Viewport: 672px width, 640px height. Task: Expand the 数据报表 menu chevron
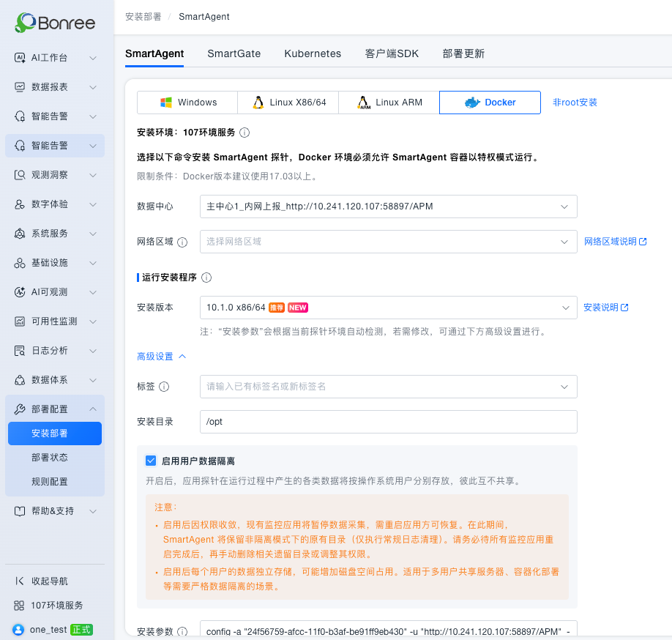[x=93, y=87]
